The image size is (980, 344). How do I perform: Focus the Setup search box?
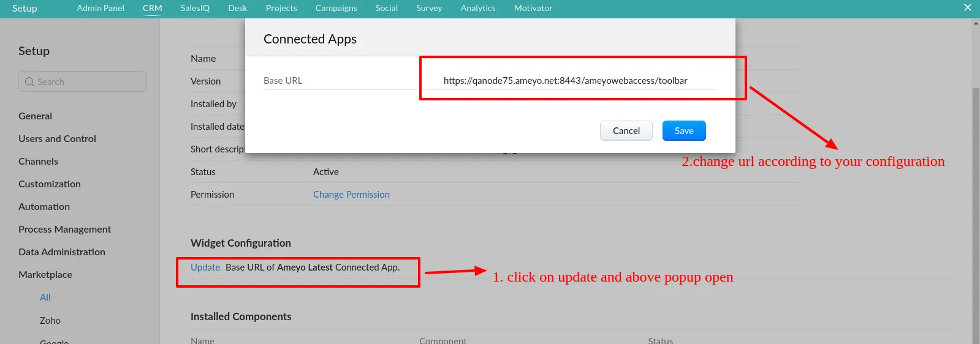pyautogui.click(x=83, y=81)
